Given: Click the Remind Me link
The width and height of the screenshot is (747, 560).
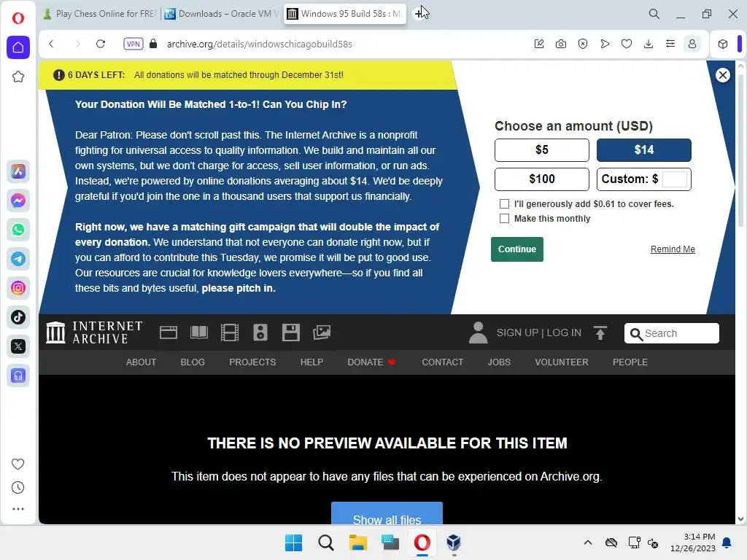Looking at the screenshot, I should 673,249.
